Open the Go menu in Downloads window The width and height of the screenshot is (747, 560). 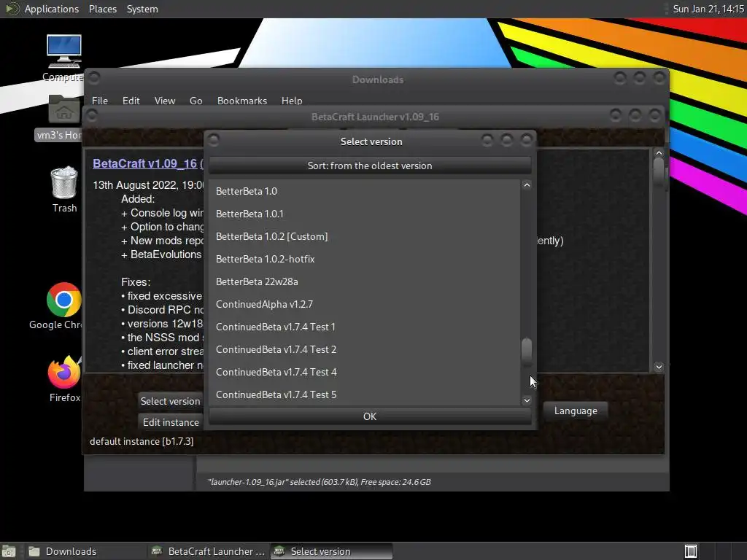[196, 101]
